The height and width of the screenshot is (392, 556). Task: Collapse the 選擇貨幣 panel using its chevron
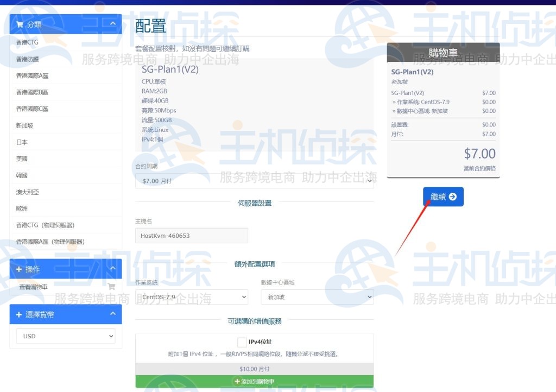[x=113, y=314]
